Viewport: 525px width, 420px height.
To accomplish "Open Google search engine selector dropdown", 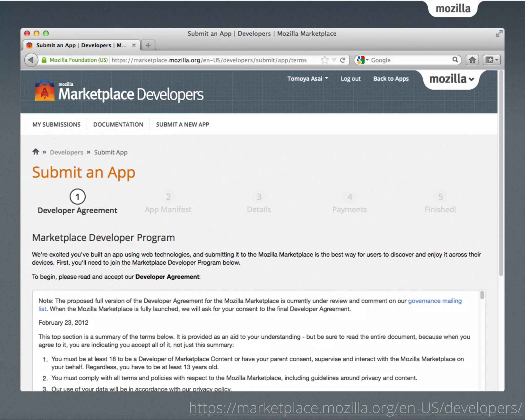I will click(362, 60).
